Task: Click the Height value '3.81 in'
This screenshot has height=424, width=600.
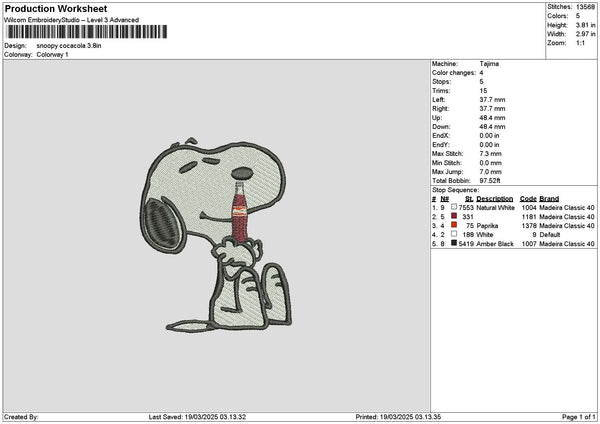Action: point(585,25)
